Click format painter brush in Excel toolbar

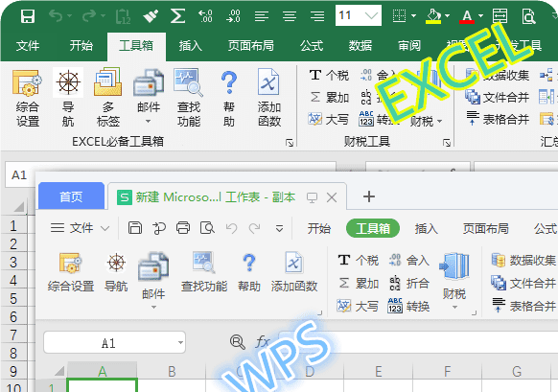tap(151, 16)
